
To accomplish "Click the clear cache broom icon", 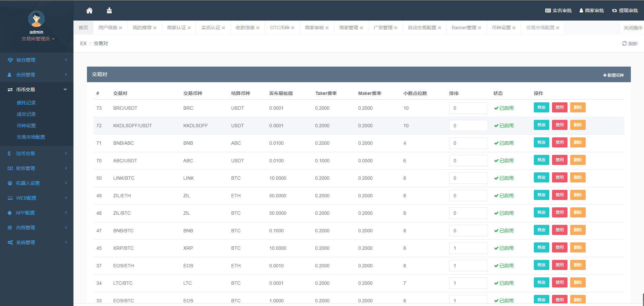I will tap(109, 10).
